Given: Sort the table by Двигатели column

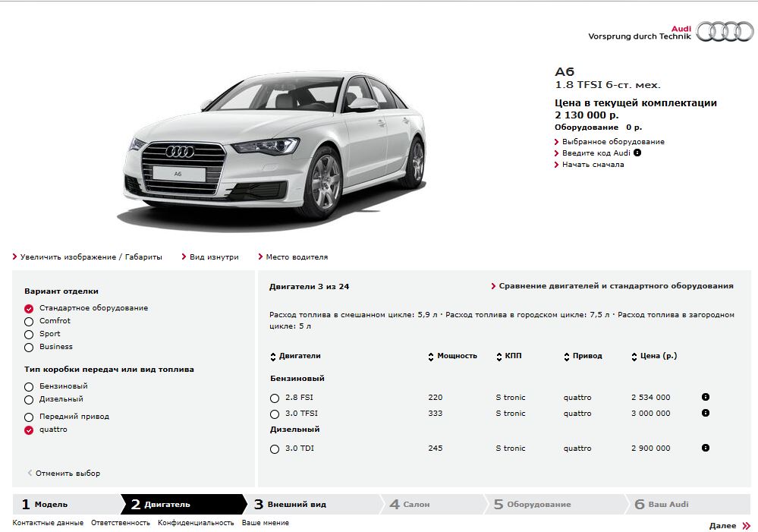Looking at the screenshot, I should (x=295, y=356).
